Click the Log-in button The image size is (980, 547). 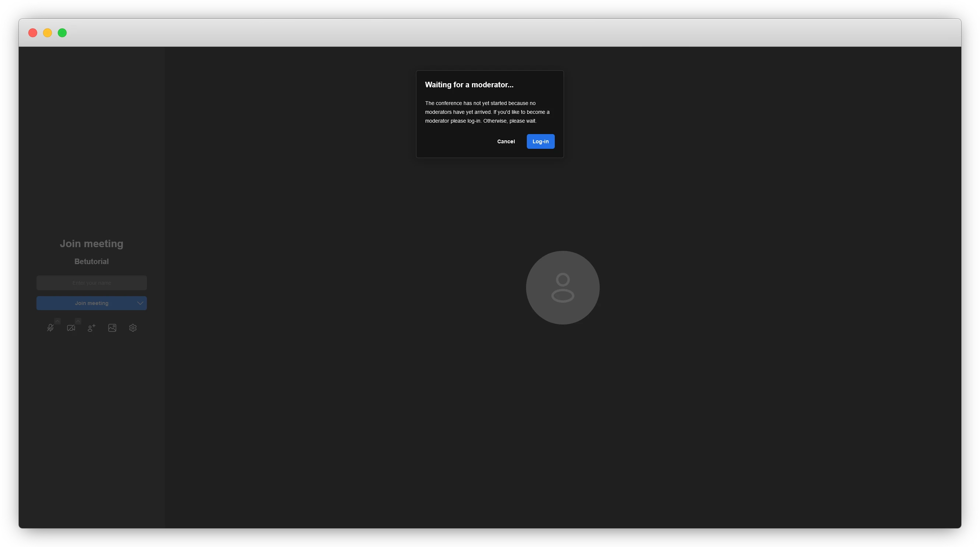(x=540, y=141)
